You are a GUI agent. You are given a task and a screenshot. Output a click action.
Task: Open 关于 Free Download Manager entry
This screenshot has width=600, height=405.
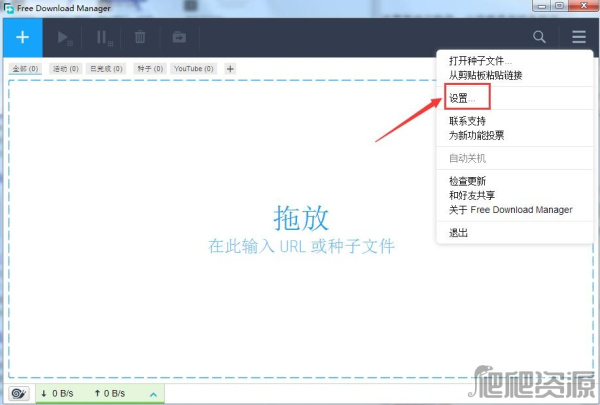510,210
